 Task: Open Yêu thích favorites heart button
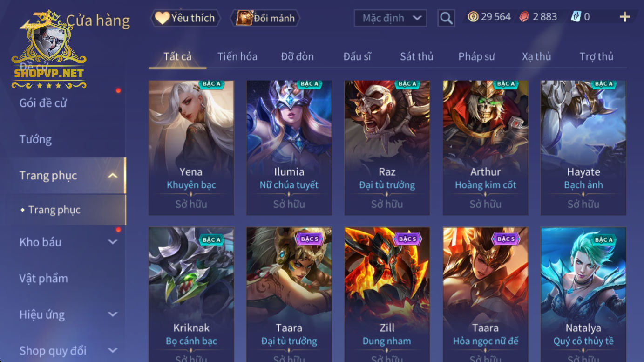(x=185, y=18)
